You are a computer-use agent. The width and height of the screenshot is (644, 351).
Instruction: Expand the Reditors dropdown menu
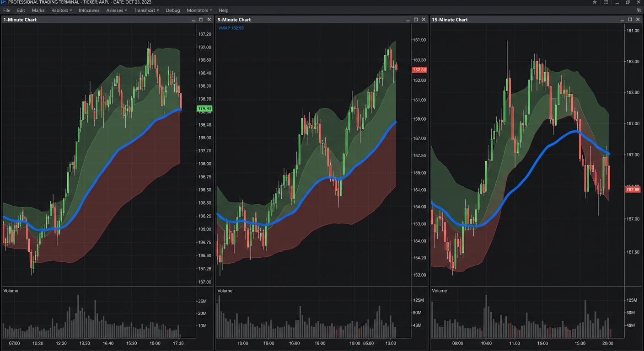point(61,10)
